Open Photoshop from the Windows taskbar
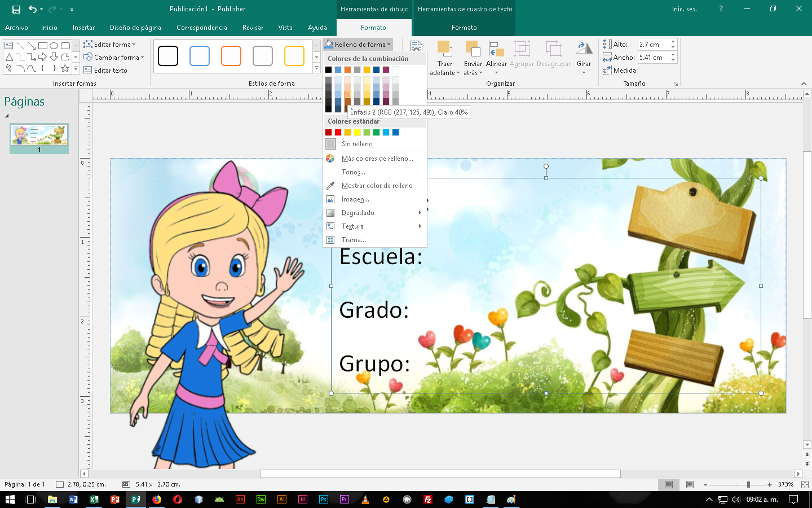The width and height of the screenshot is (812, 508). click(324, 500)
